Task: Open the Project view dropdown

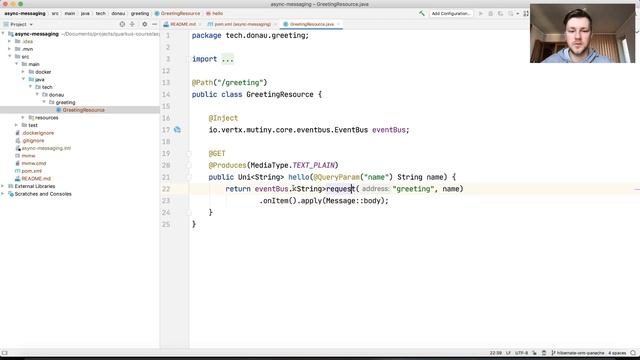Action: [18, 24]
